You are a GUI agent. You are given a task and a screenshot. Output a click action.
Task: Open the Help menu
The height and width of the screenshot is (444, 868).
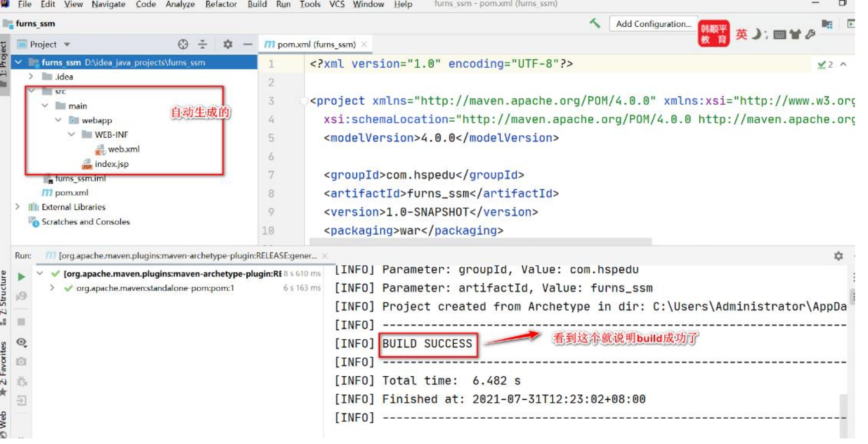point(403,4)
